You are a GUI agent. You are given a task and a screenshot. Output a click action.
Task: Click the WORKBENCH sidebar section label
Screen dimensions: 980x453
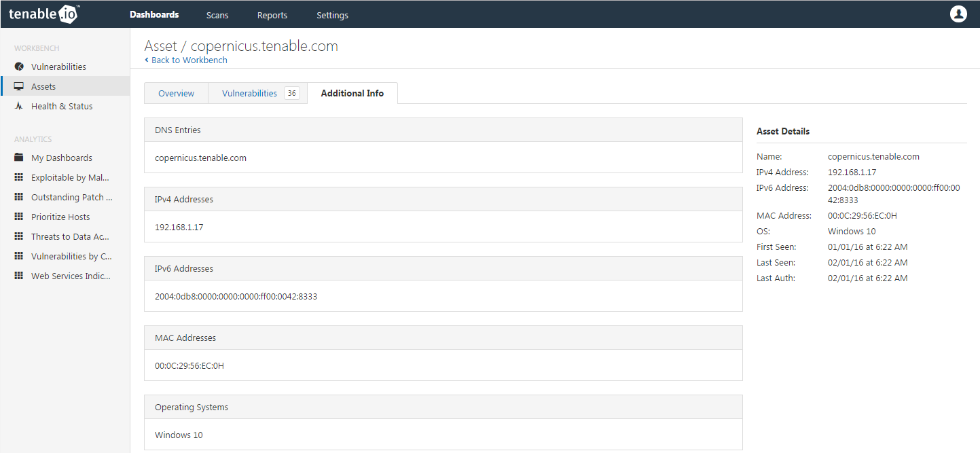(x=37, y=48)
